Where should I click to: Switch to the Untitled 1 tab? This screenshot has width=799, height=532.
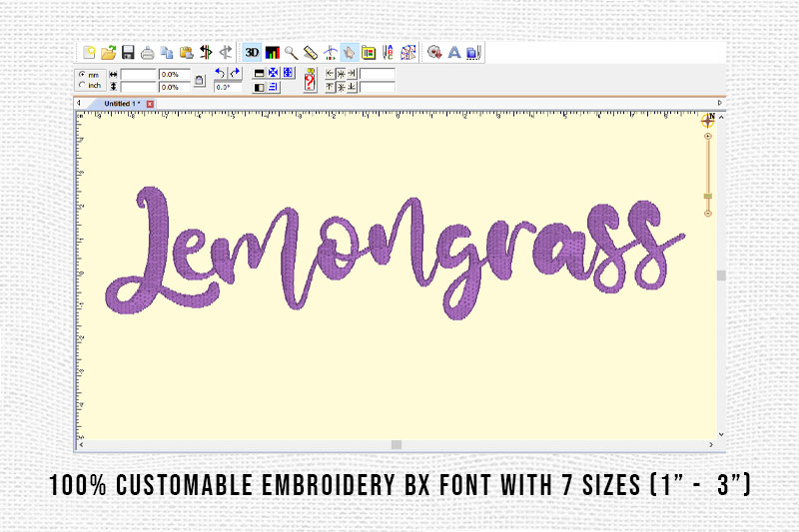tap(122, 104)
